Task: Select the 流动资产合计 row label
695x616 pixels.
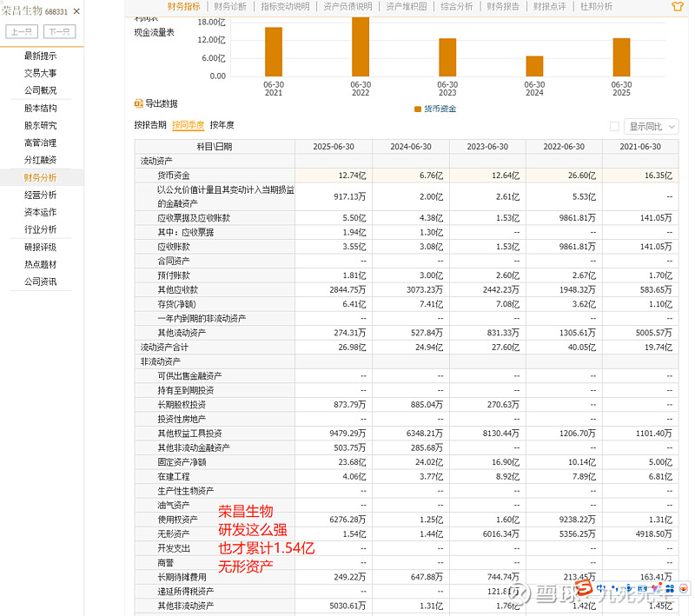Action: [x=164, y=348]
